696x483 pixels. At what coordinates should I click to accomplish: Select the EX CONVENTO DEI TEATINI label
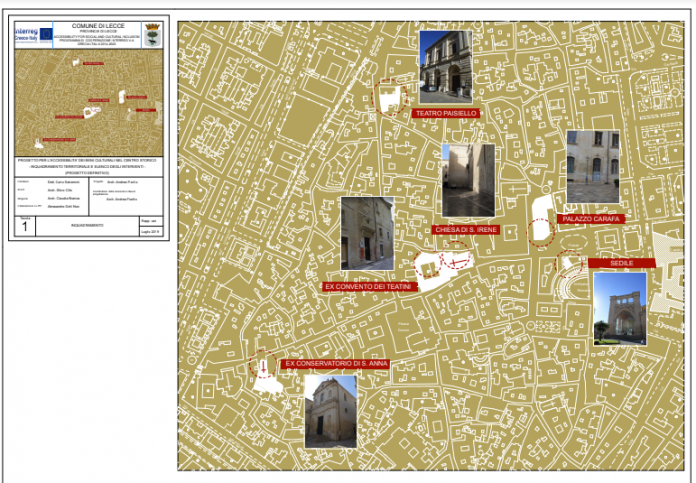click(x=369, y=287)
